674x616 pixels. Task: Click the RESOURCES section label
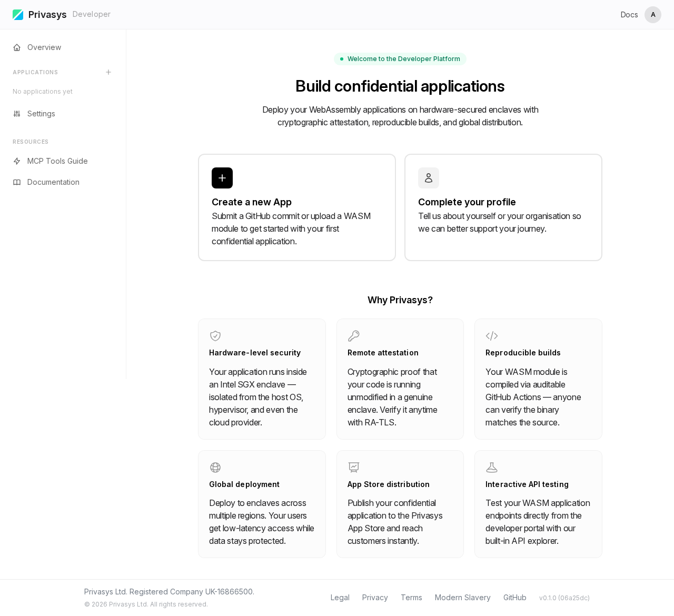[31, 142]
